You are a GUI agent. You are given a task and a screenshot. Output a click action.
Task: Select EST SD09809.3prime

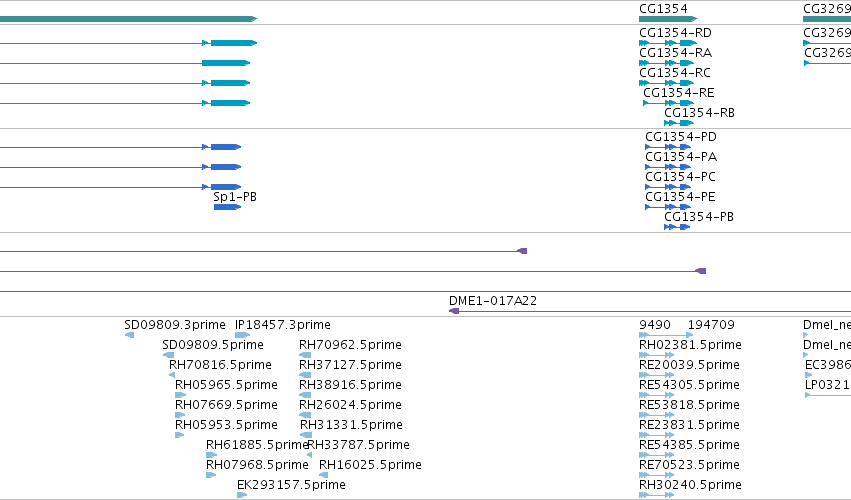(175, 325)
